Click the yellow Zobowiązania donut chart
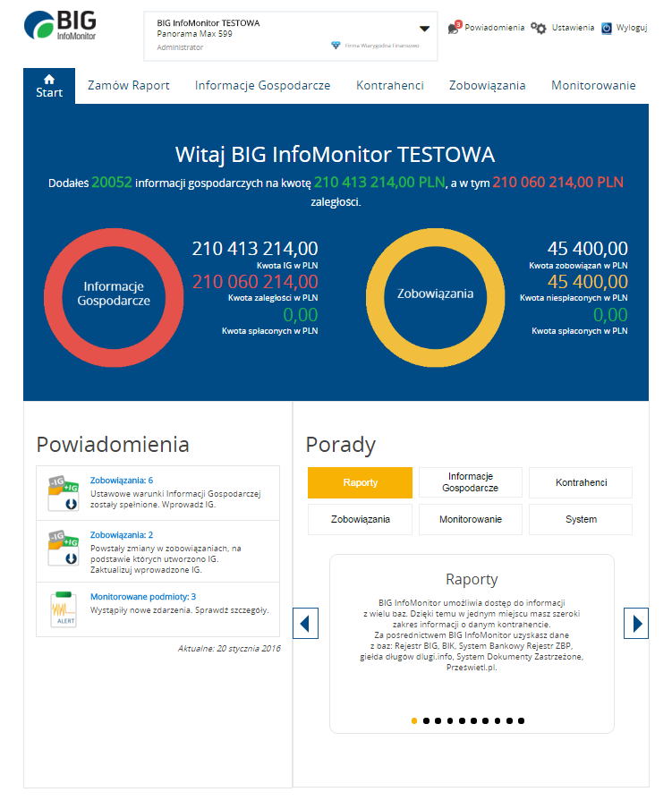 coord(435,298)
